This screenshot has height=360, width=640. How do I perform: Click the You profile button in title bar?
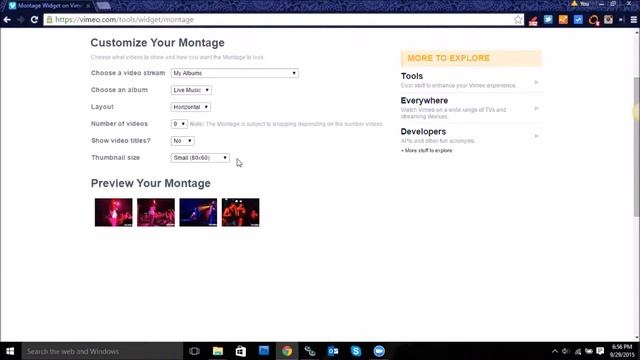[581, 4]
